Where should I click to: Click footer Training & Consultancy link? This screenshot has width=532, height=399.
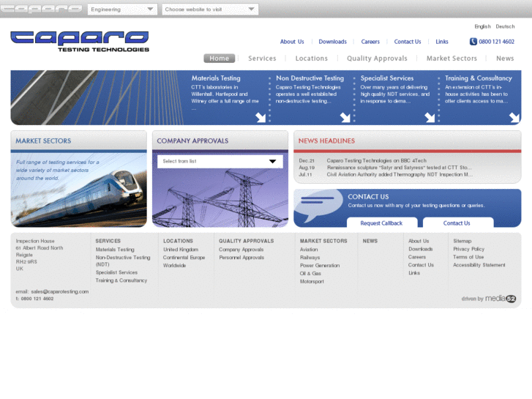pyautogui.click(x=121, y=280)
